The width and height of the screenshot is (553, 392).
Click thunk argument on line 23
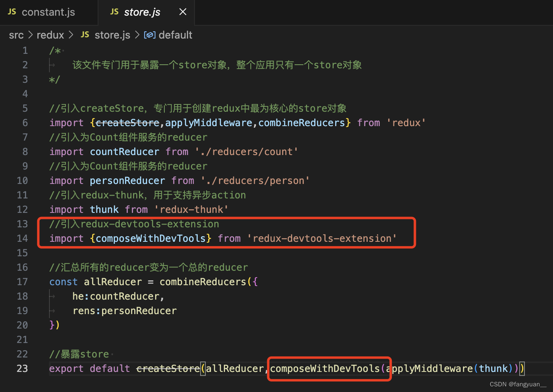pos(493,369)
